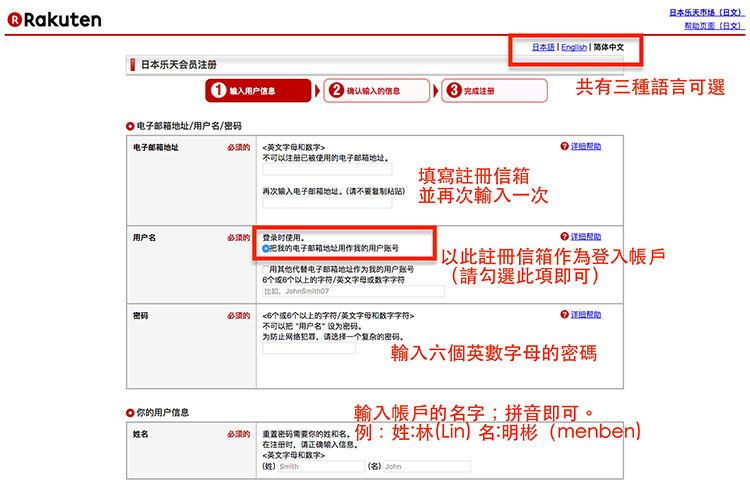Open 帮助页面 (日文) link
Screen dimensions: 750x486
click(714, 26)
